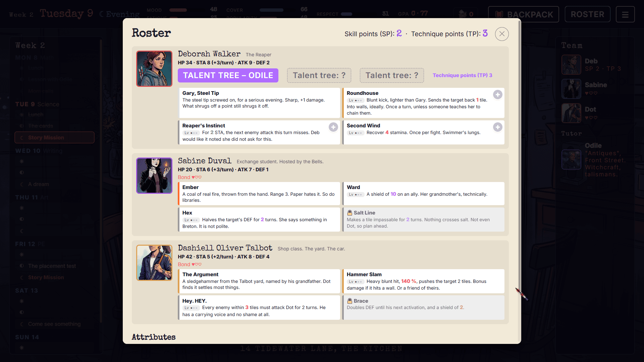Click Tuesday's Story Mission in the schedule
The image size is (644, 362).
tap(54, 137)
